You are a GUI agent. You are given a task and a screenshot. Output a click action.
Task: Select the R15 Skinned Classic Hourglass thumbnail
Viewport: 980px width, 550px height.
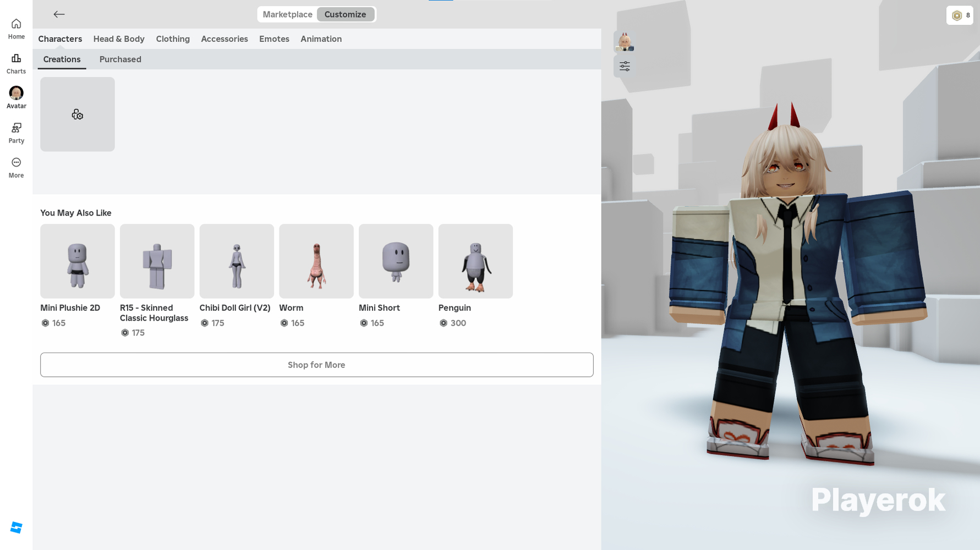(157, 261)
